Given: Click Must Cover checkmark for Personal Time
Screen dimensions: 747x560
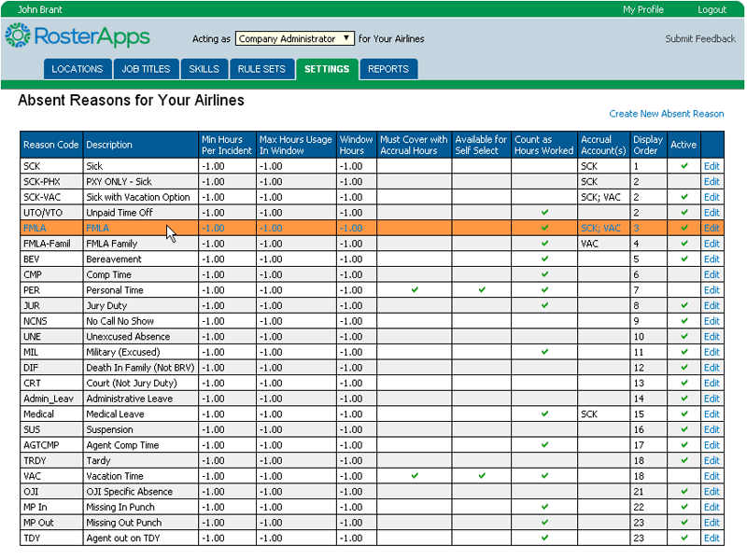Looking at the screenshot, I should click(415, 289).
